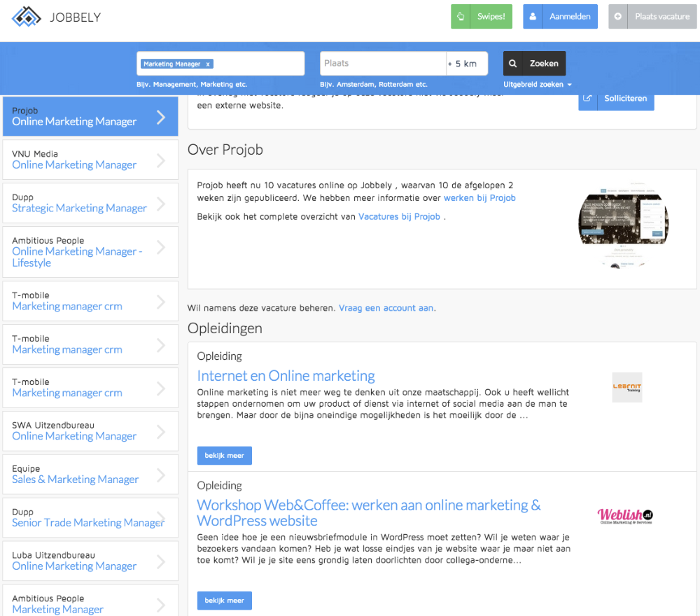Click chevron on Luba Uitzendbureau row

[x=161, y=561]
